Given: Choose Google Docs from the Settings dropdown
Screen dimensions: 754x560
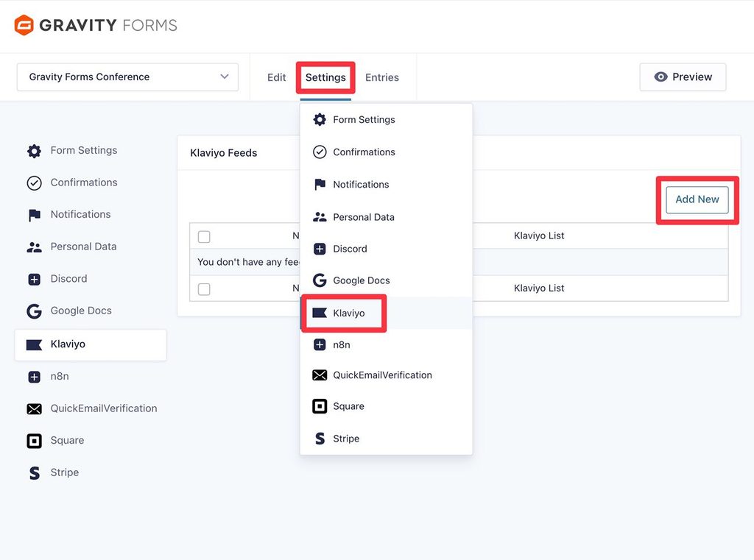Looking at the screenshot, I should click(x=386, y=280).
